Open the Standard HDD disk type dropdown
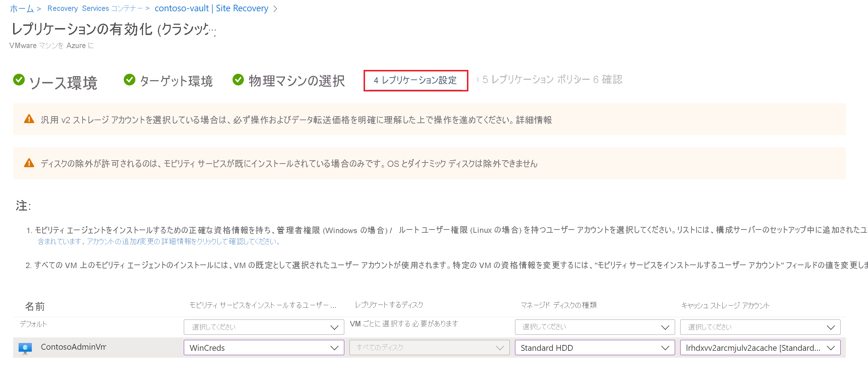The height and width of the screenshot is (369, 868). pyautogui.click(x=595, y=348)
